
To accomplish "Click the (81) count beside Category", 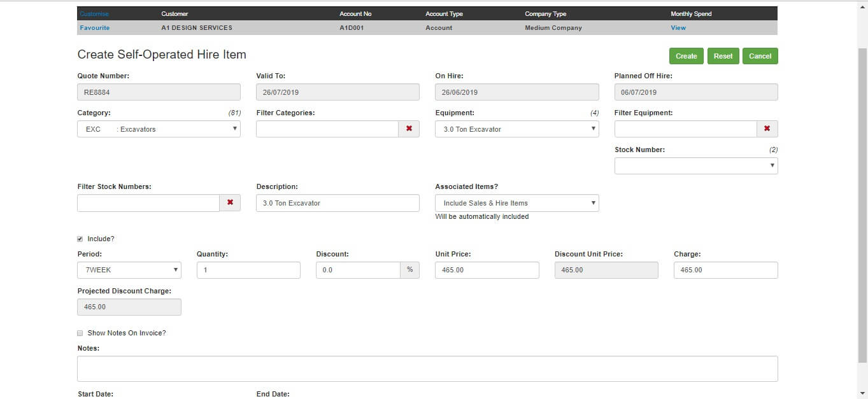I will pyautogui.click(x=234, y=113).
